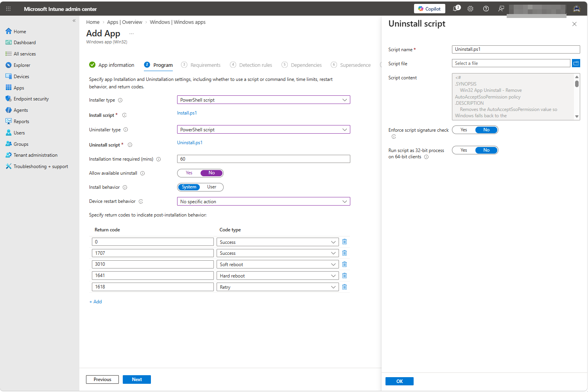
Task: Open Endpoint security in the sidebar
Action: pos(27,99)
